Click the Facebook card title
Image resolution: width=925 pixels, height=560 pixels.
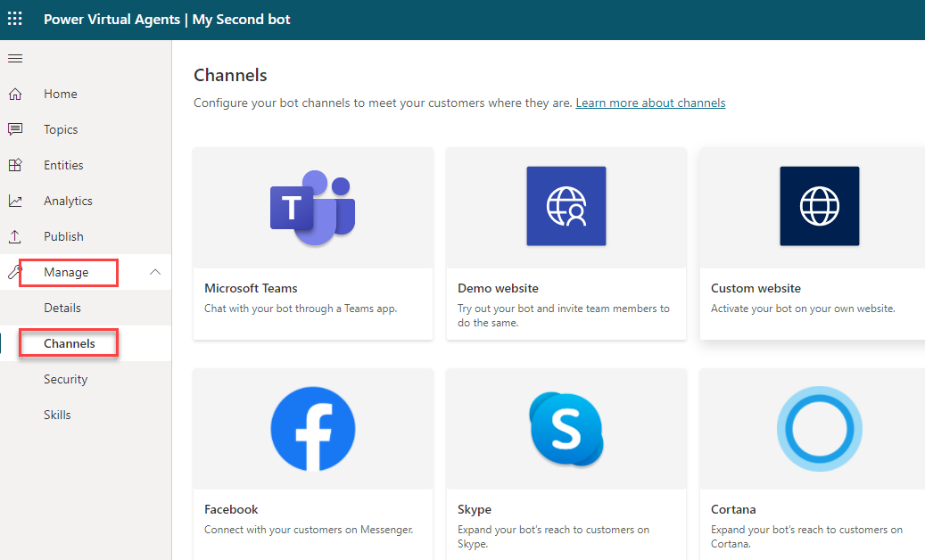(231, 509)
